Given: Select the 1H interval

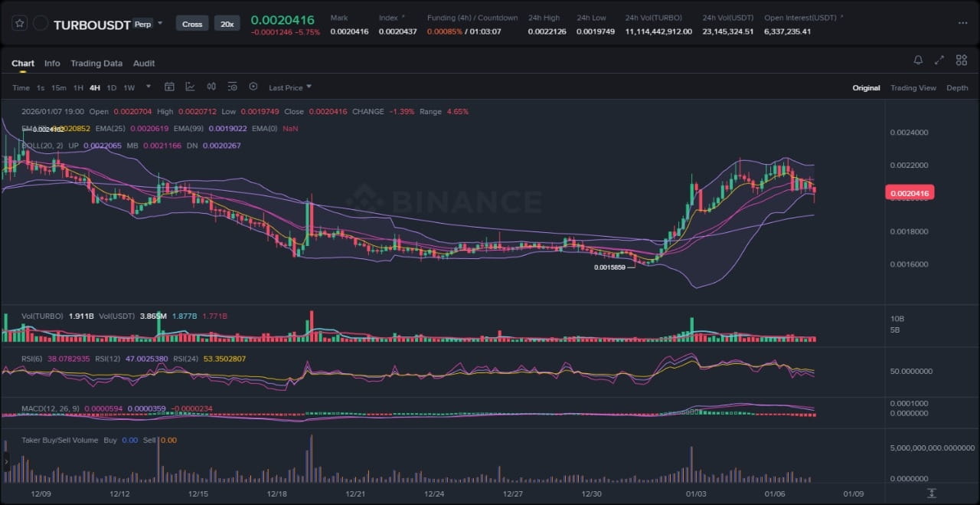Looking at the screenshot, I should pyautogui.click(x=78, y=88).
